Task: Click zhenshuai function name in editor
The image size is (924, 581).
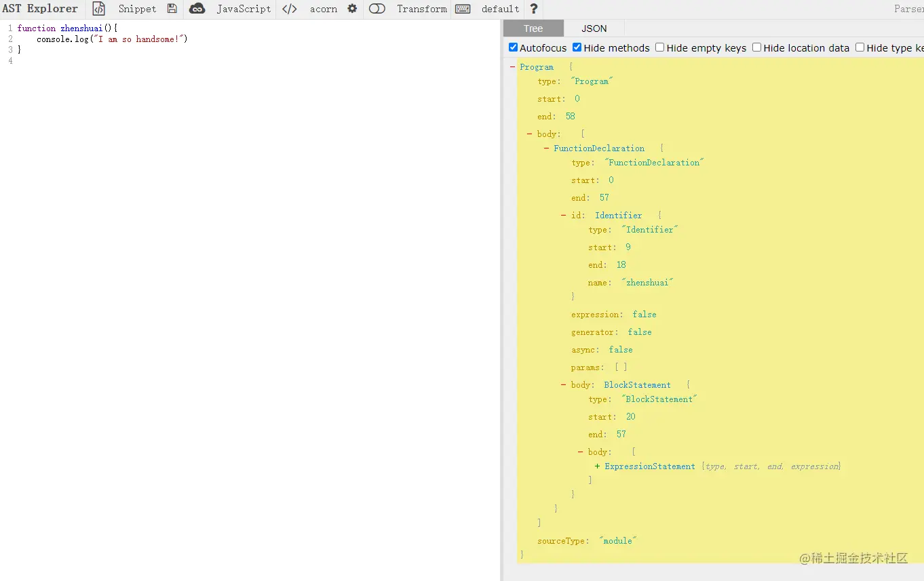Action: (81, 28)
